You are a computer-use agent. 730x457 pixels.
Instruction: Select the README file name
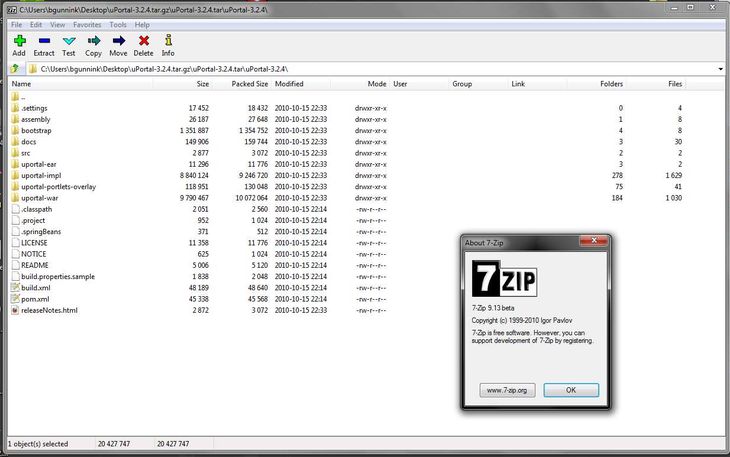pos(34,265)
